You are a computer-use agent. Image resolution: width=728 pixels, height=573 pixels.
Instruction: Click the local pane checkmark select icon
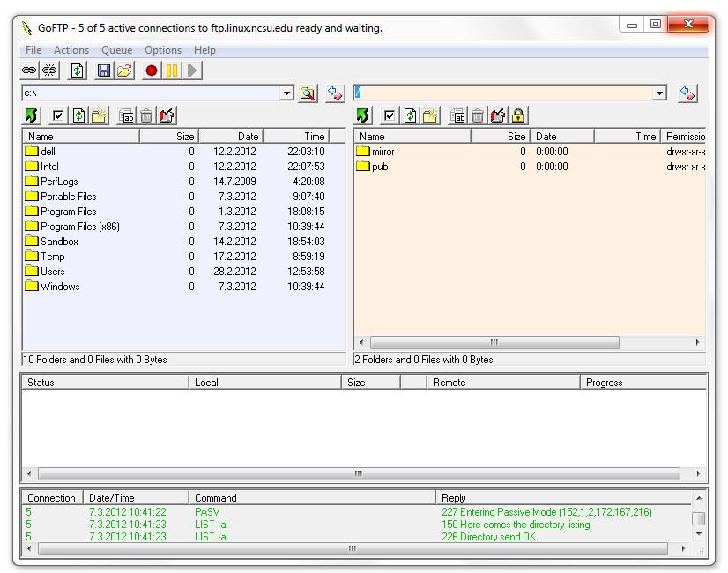click(58, 115)
